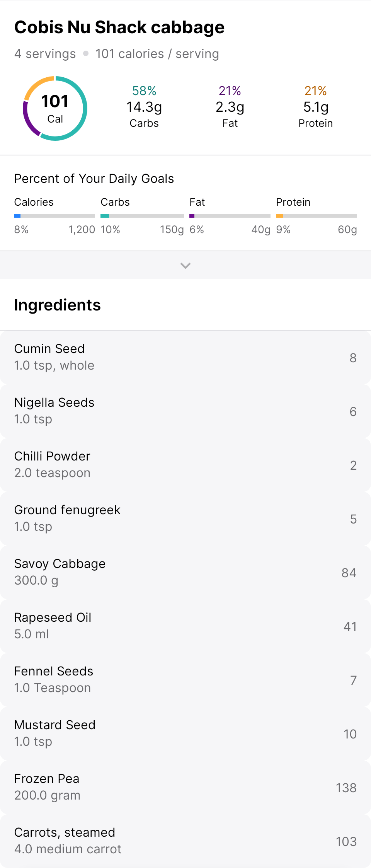The image size is (371, 868).
Task: Expand the daily goals chevron
Action: point(185,265)
